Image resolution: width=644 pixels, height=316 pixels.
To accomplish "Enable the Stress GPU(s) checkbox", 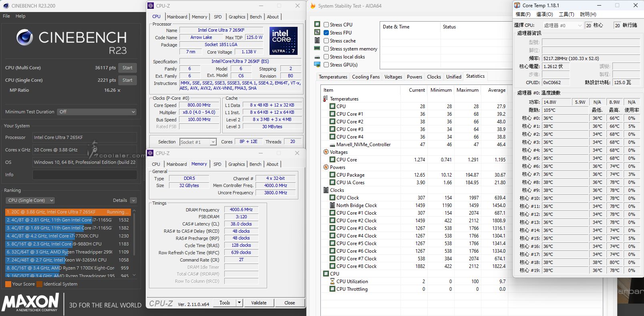I will coord(326,64).
